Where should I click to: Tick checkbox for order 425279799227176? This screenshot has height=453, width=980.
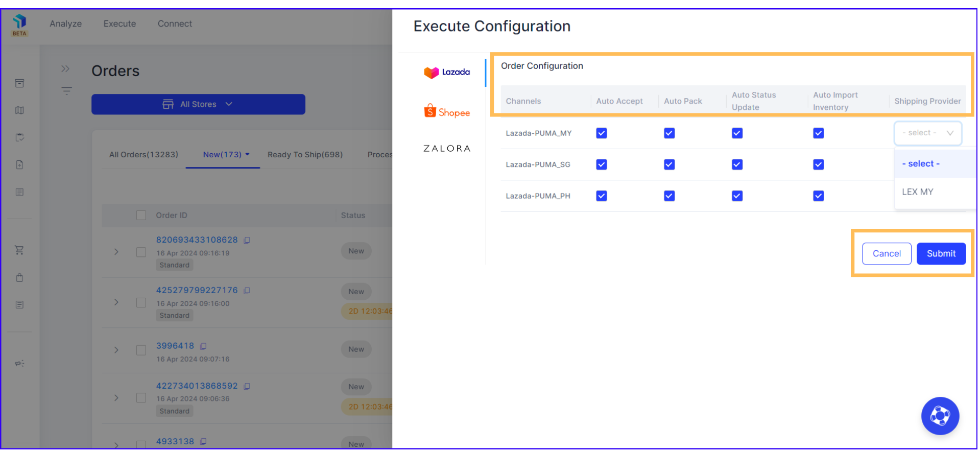coord(141,303)
